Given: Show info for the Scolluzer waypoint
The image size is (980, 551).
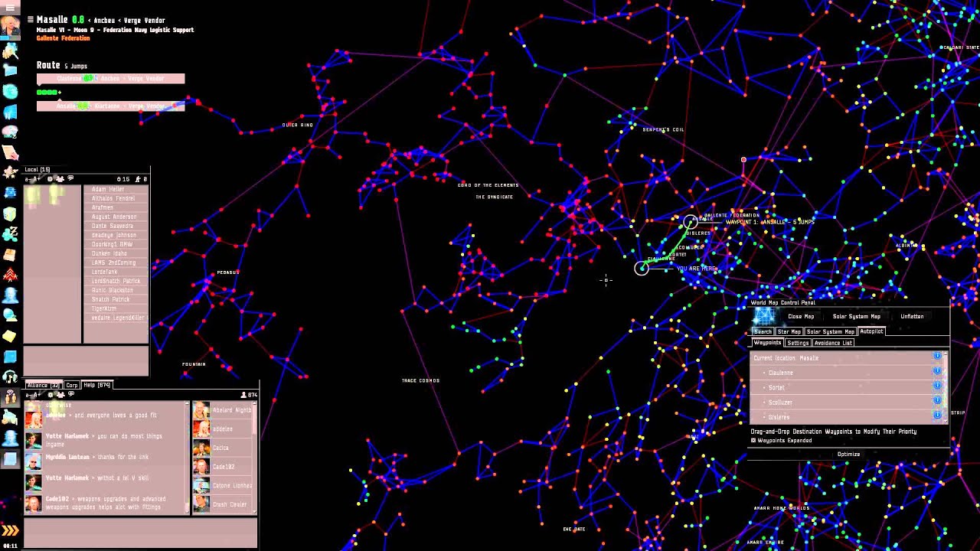Looking at the screenshot, I should point(937,400).
